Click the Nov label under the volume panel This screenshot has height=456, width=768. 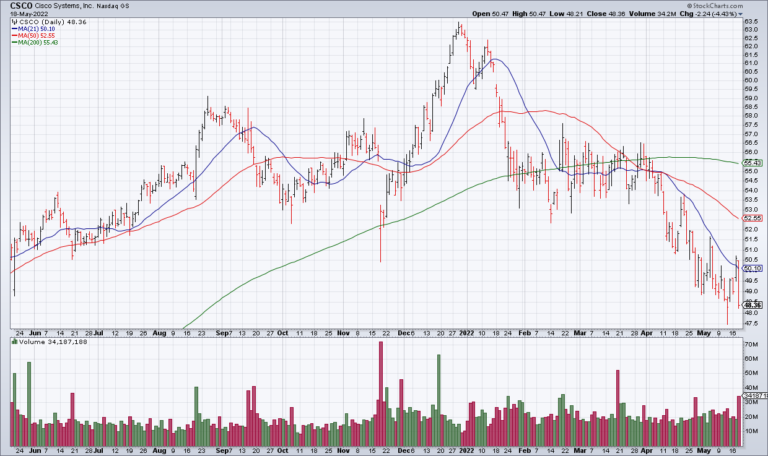pyautogui.click(x=343, y=451)
